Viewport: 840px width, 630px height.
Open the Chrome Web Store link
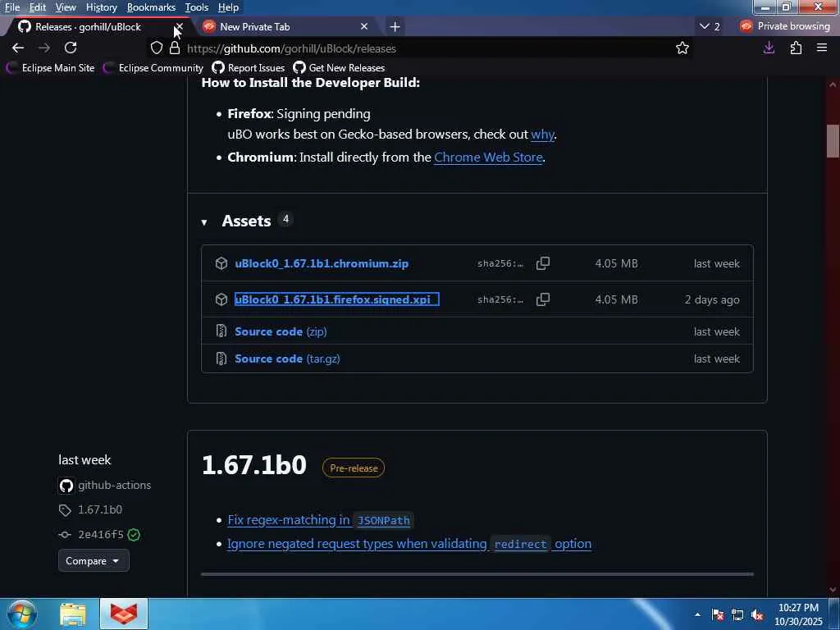(488, 157)
